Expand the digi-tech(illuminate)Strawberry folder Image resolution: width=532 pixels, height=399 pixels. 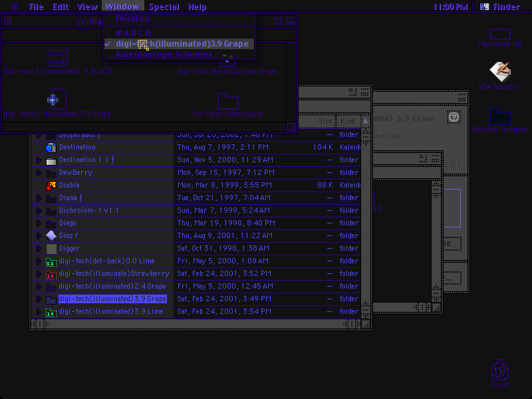(x=39, y=274)
